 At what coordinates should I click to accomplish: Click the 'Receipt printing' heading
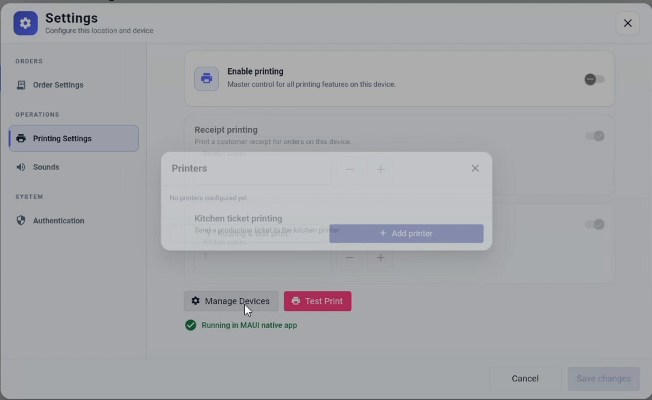[226, 130]
